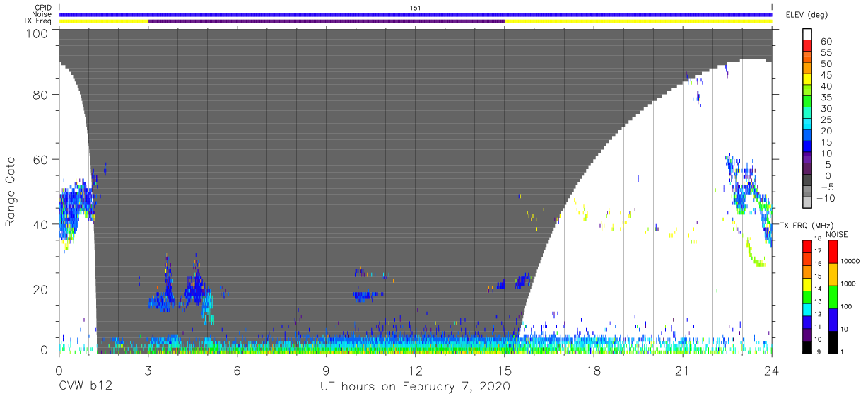
Task: Click the 'Range Gate' y-axis title
Action: (11, 192)
